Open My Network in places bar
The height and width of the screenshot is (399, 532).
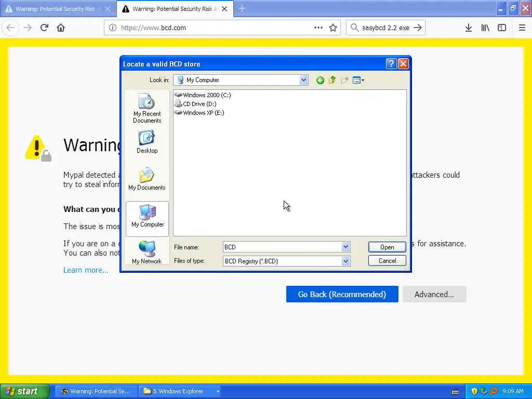pos(147,252)
